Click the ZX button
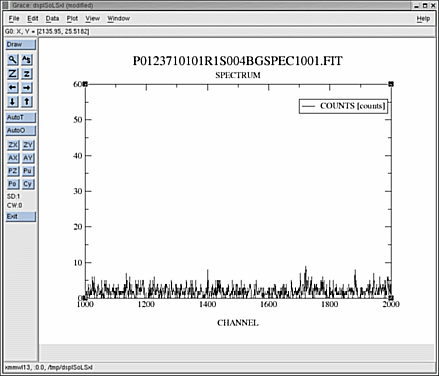Image resolution: width=439 pixels, height=376 pixels. (13, 145)
